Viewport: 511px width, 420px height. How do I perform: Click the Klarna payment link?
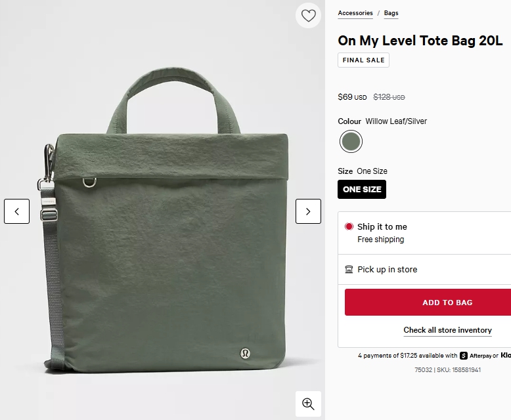pos(505,356)
